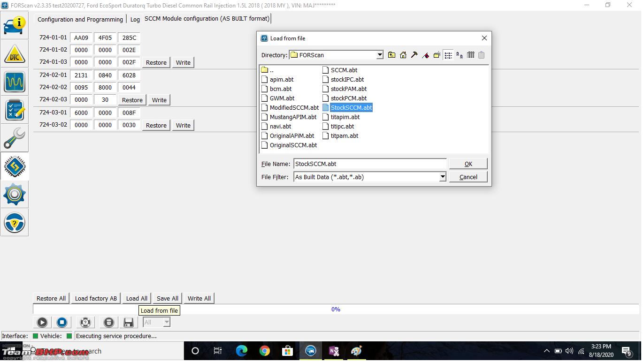Open the DTC trouble codes section

[15, 54]
